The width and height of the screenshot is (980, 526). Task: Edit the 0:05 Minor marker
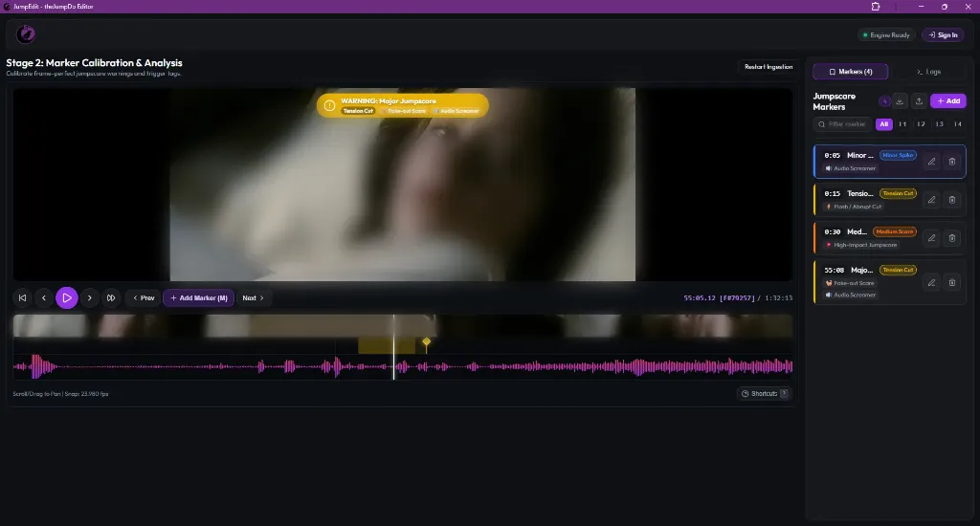pos(931,162)
